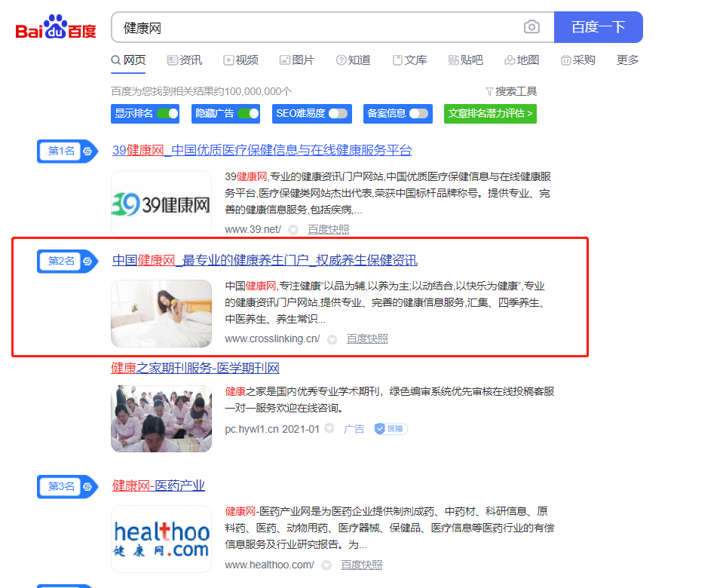Image resolution: width=726 pixels, height=588 pixels.
Task: Switch to the 视频 tab
Action: [240, 60]
